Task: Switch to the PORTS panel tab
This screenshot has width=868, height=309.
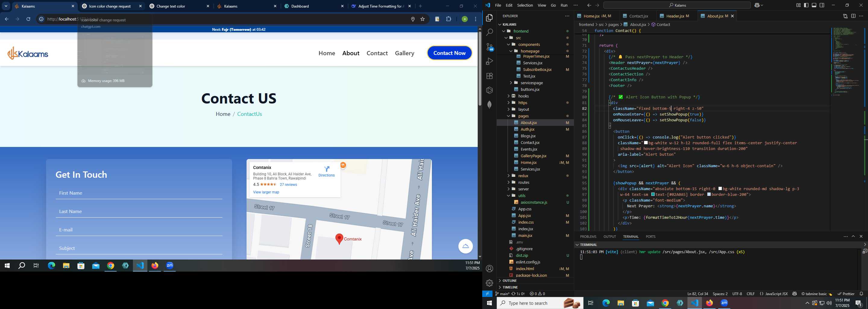Action: tap(650, 237)
